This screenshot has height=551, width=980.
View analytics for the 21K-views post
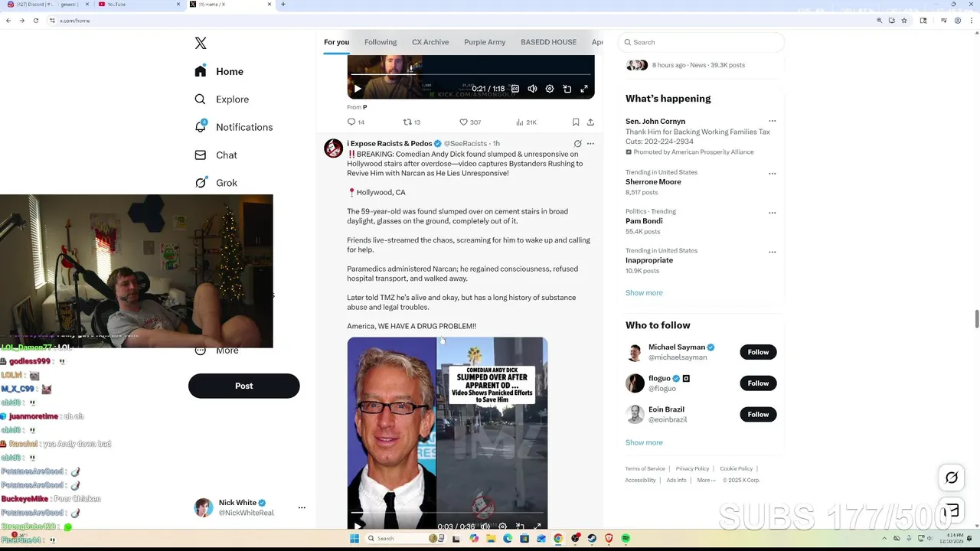coord(526,122)
